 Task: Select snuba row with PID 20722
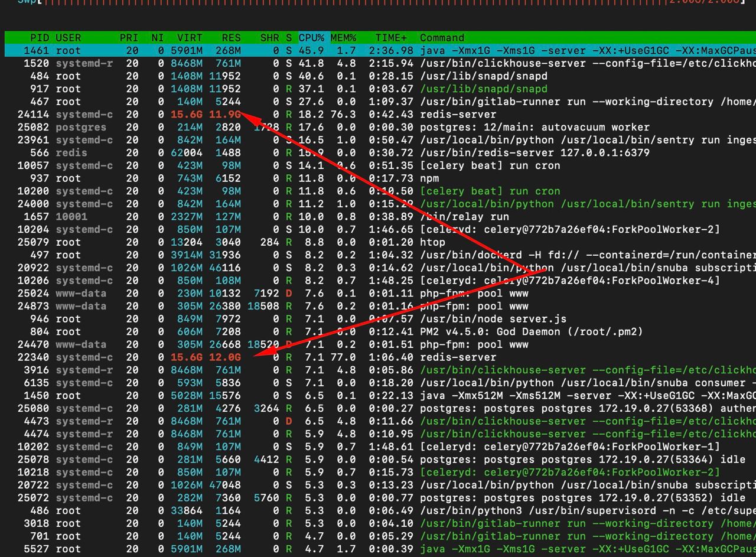[x=380, y=486]
